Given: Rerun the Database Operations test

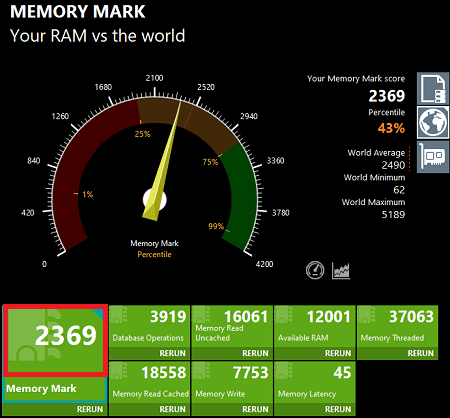Looking at the screenshot, I should [172, 353].
